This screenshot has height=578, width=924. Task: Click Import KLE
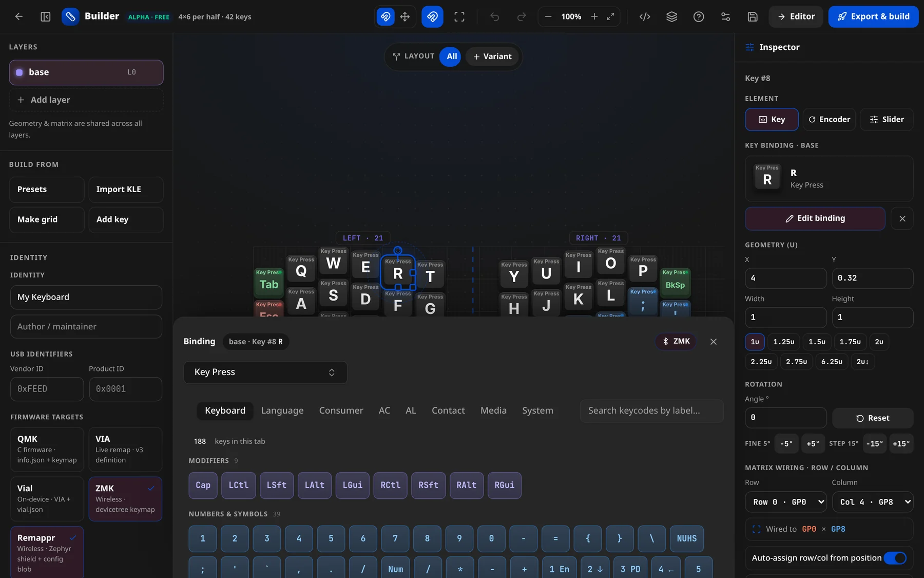(x=126, y=190)
